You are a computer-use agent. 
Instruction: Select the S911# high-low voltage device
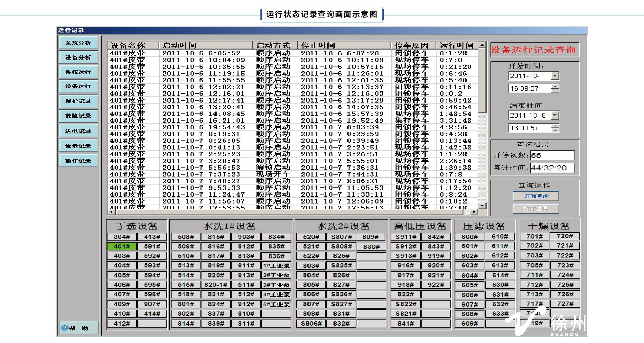(406, 237)
